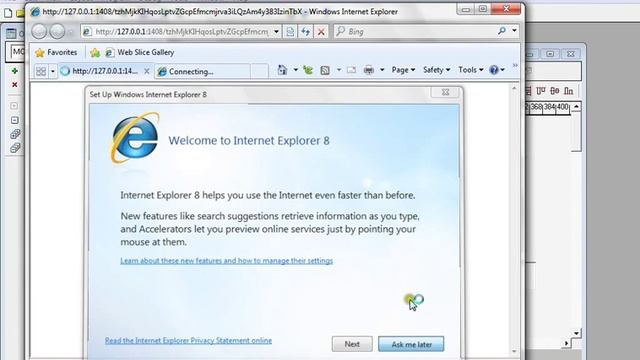
Task: Expand the Print options dropdown arrow
Action: click(x=382, y=70)
